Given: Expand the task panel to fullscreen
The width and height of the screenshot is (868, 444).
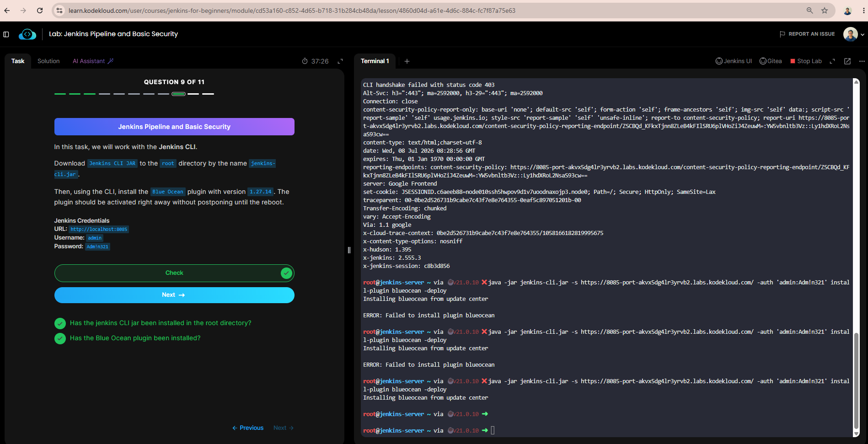Looking at the screenshot, I should [x=340, y=61].
